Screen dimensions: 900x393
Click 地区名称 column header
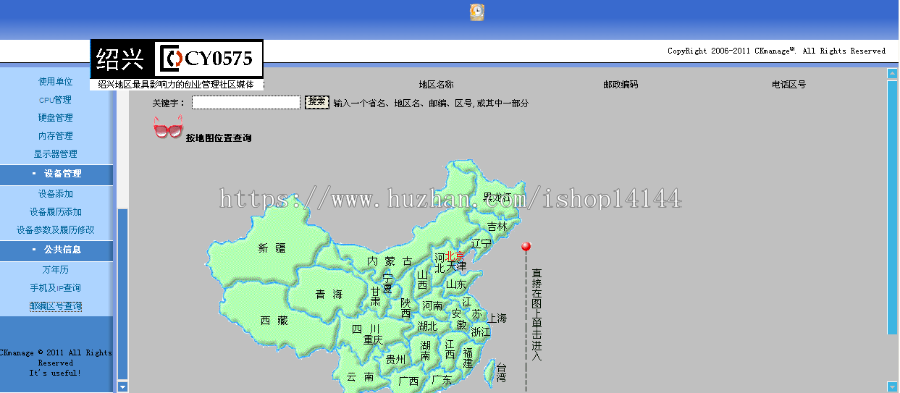(436, 84)
